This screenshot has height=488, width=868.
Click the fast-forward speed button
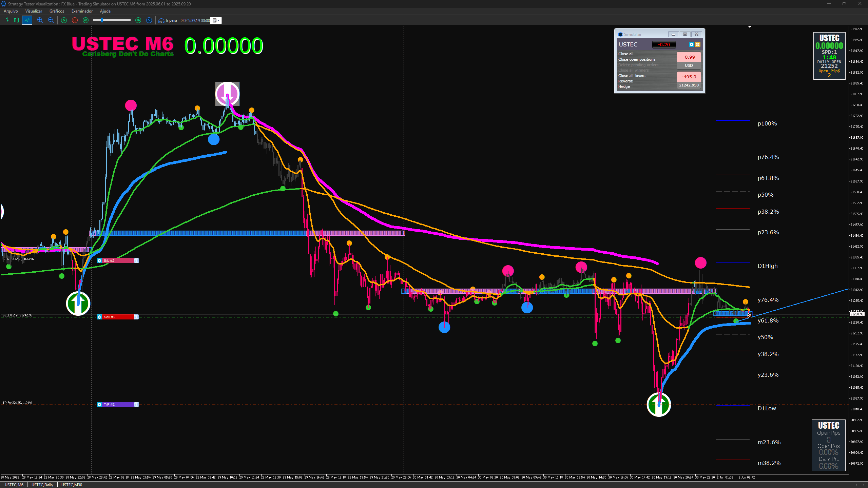pos(138,20)
